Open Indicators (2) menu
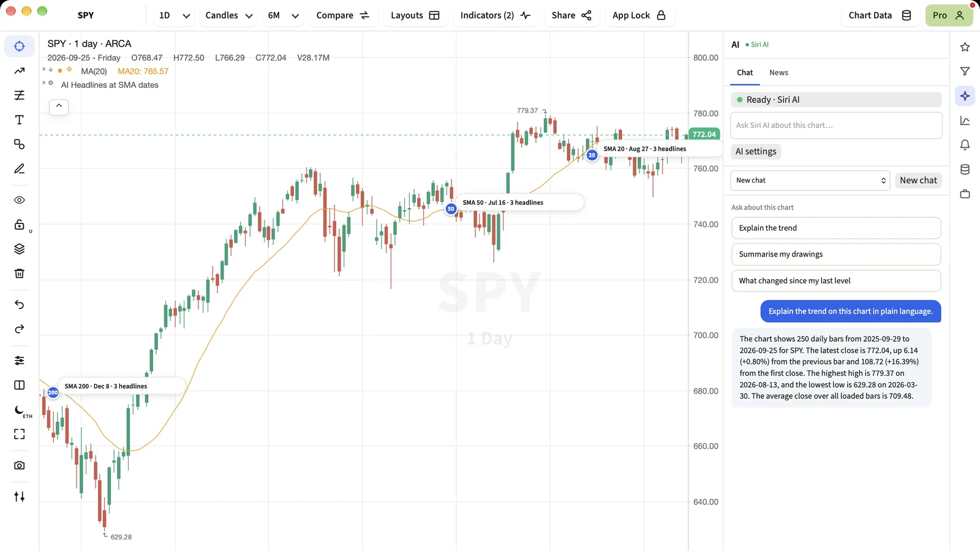 495,15
